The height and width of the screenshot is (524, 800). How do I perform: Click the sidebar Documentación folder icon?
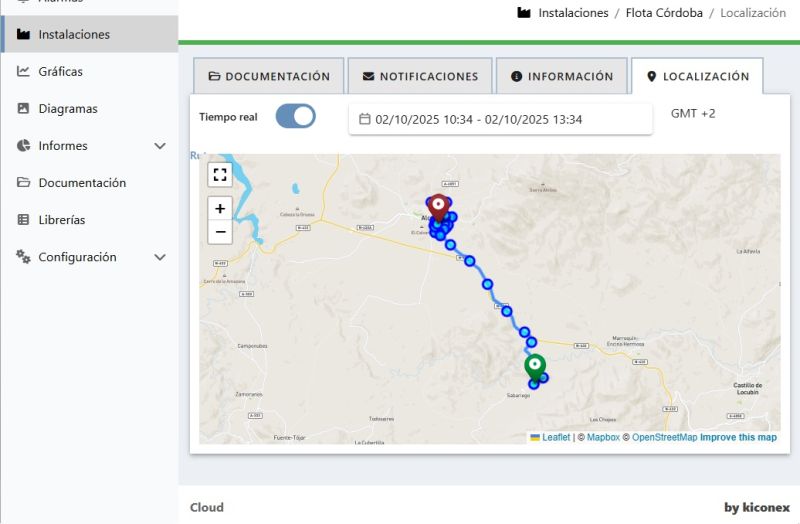tap(23, 182)
